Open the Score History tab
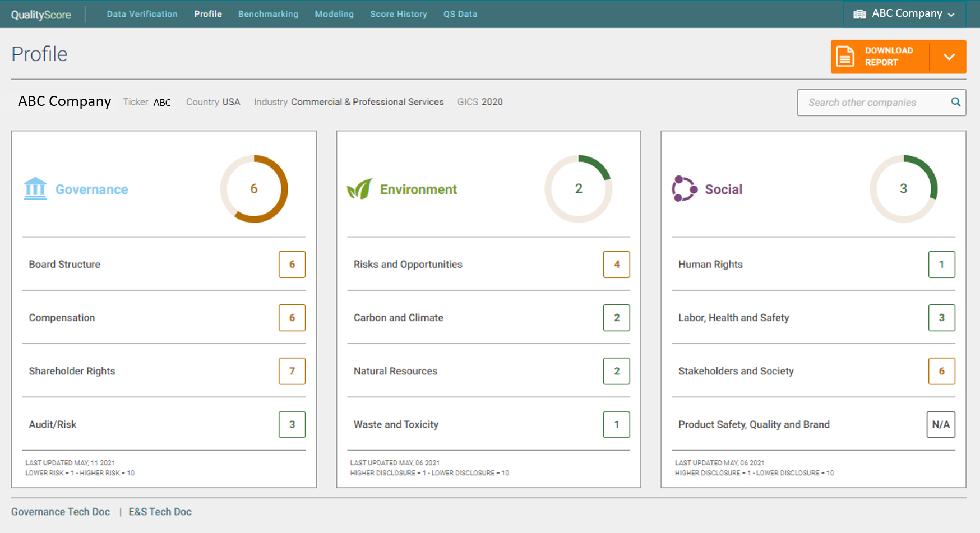 click(x=399, y=14)
